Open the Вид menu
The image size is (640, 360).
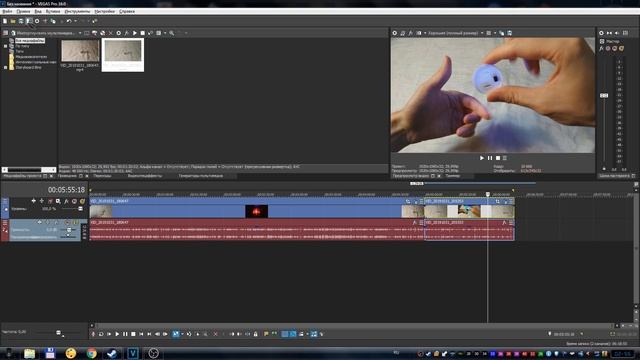[x=38, y=11]
